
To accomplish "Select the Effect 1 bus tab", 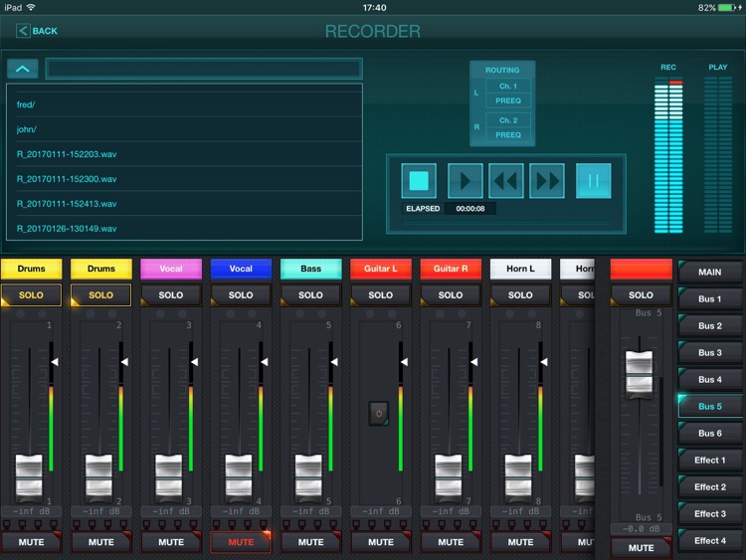I will (x=710, y=461).
